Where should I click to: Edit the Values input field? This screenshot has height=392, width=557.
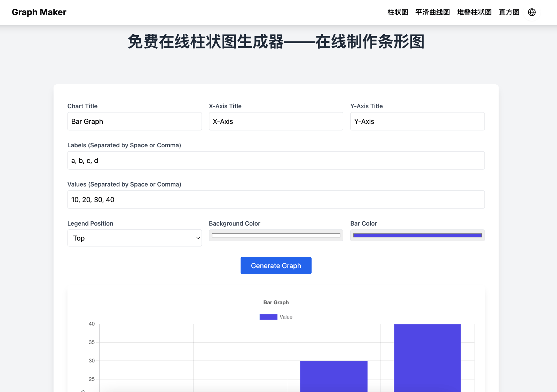click(276, 199)
